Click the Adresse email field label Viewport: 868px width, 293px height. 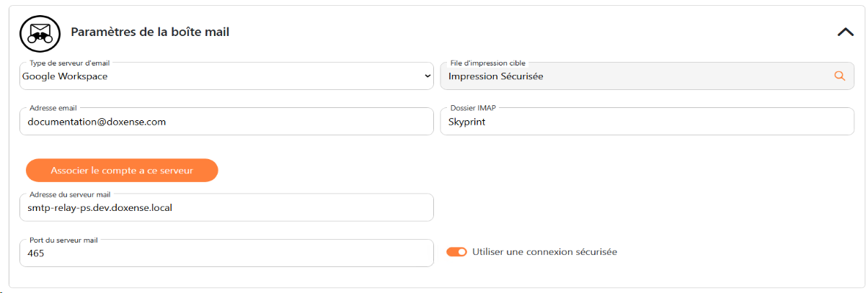pos(53,108)
